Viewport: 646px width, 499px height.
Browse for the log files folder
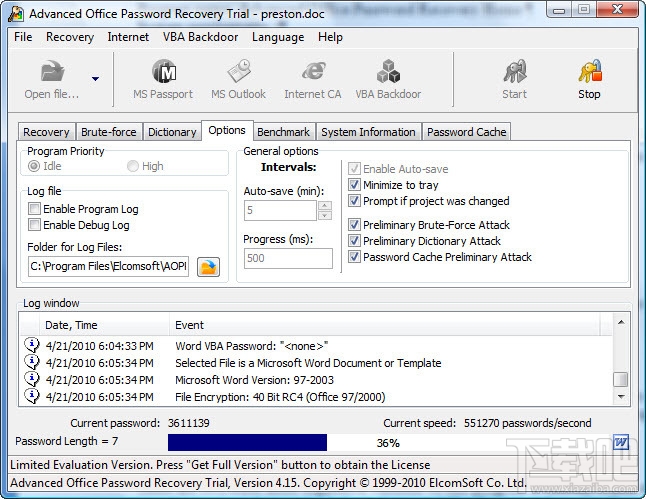point(208,267)
